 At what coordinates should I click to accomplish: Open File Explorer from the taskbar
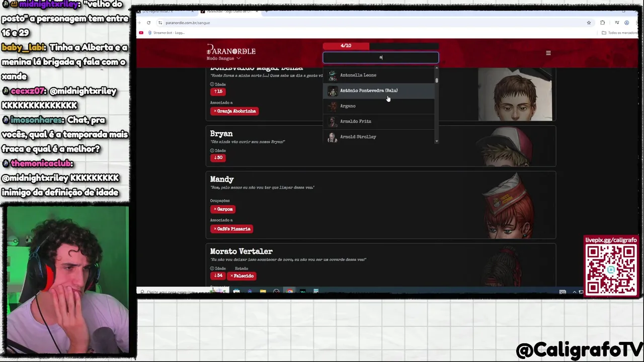tap(263, 292)
